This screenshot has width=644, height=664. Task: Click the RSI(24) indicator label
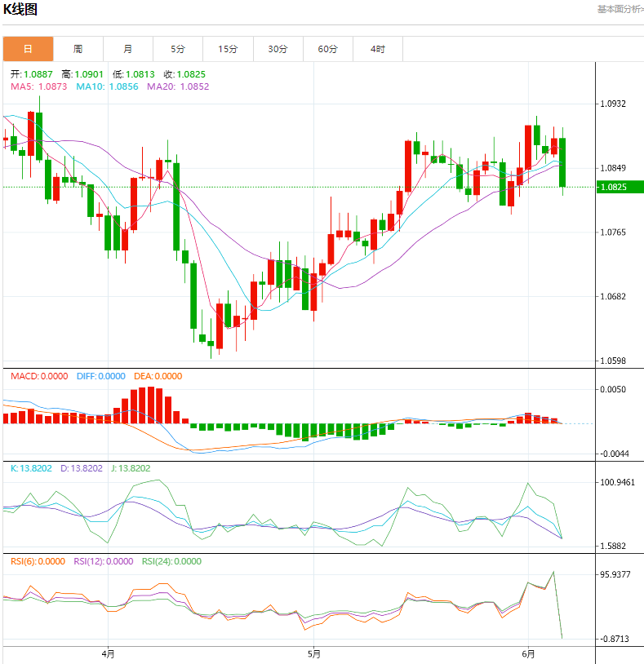[171, 561]
